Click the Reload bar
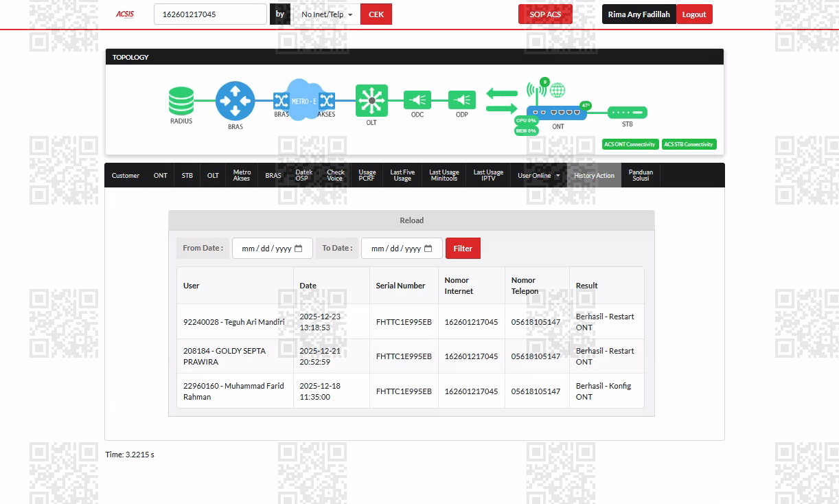 (411, 220)
